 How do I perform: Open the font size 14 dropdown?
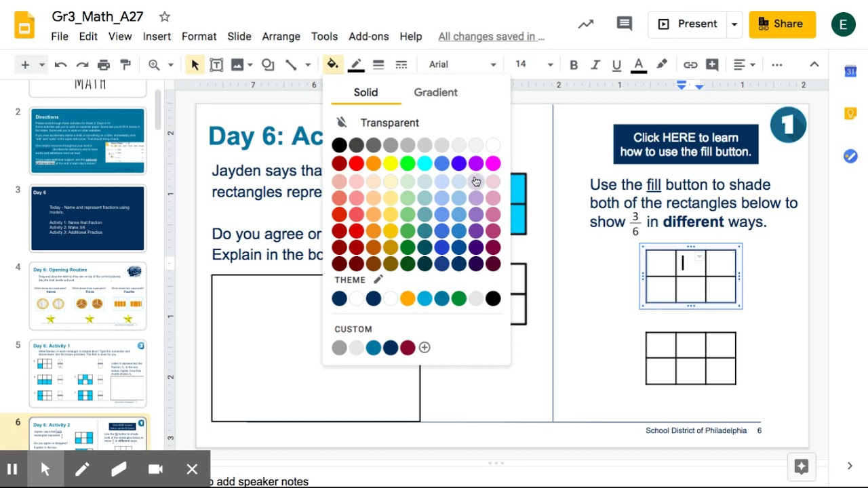click(534, 64)
